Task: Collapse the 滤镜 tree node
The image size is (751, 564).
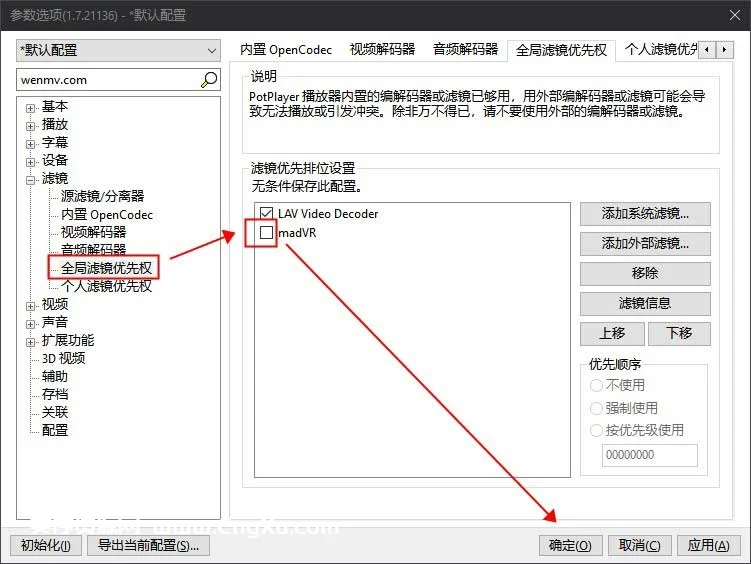Action: click(x=30, y=180)
